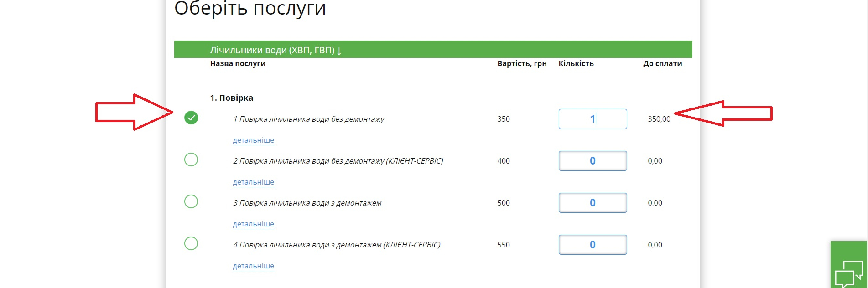Open детальніше link under service 4
The width and height of the screenshot is (868, 288).
[254, 266]
